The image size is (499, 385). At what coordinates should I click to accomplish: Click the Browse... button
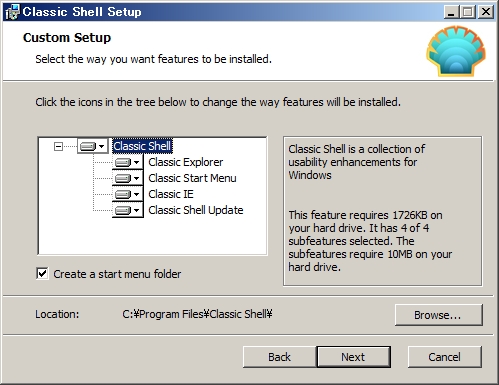tap(438, 315)
